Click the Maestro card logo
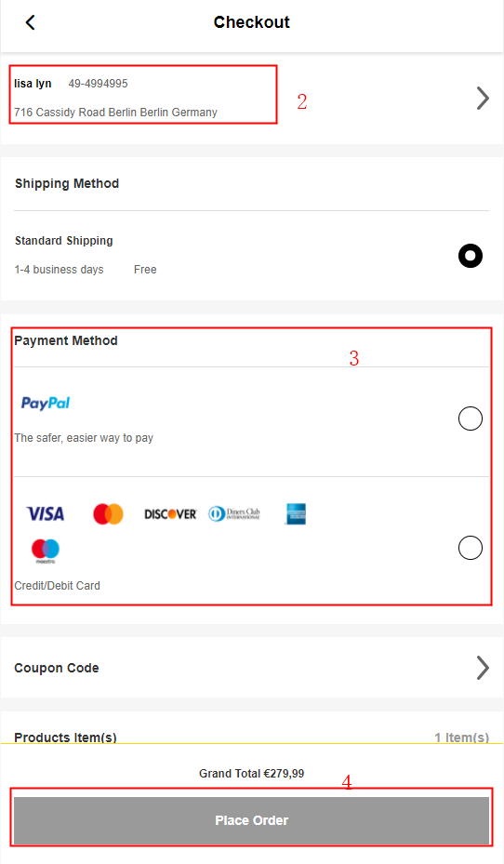The image size is (504, 864). tap(46, 551)
